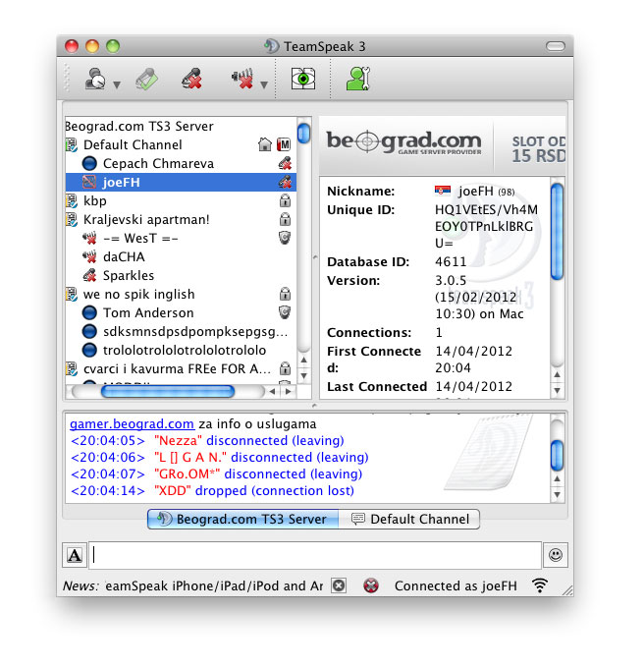Toggle mute speakers toolbar icon

243,79
